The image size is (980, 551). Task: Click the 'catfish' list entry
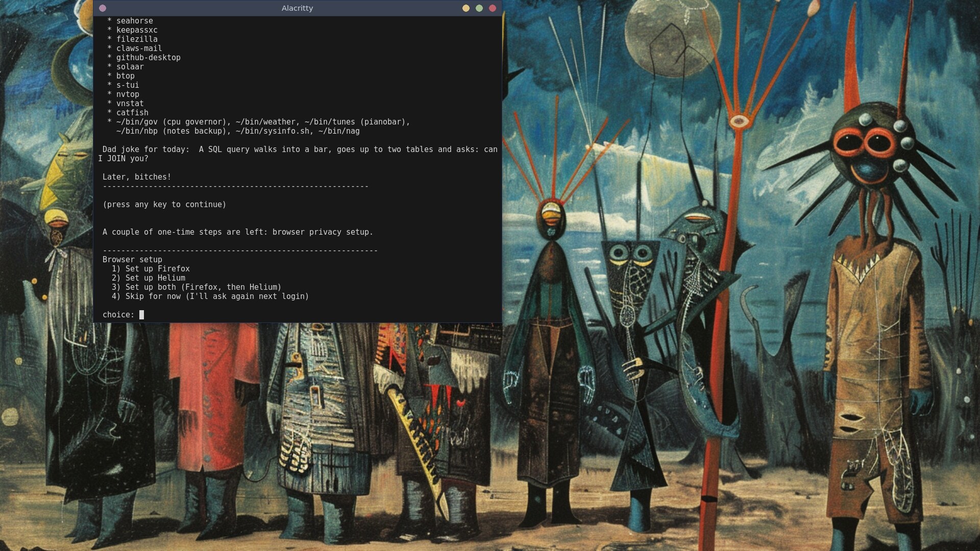[132, 113]
